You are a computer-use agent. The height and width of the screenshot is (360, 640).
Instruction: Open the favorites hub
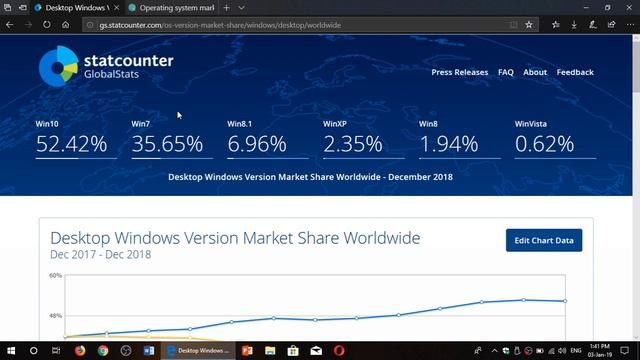coord(556,25)
